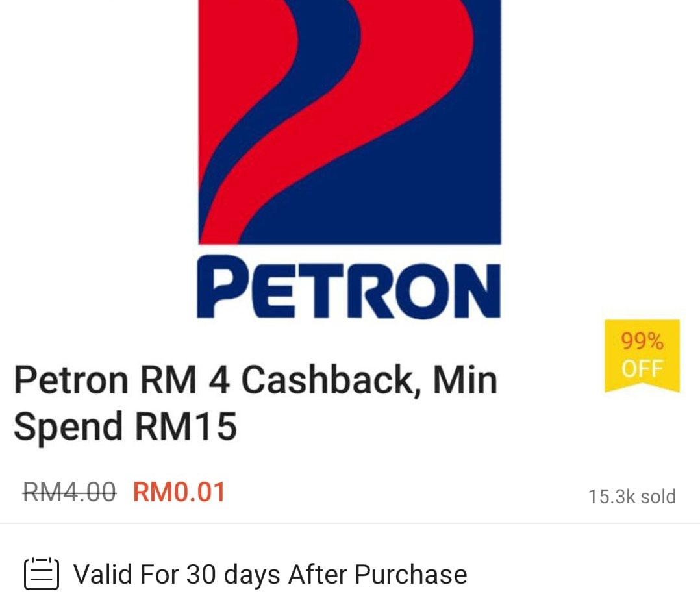Click the white "OFF" text on badge

(642, 369)
